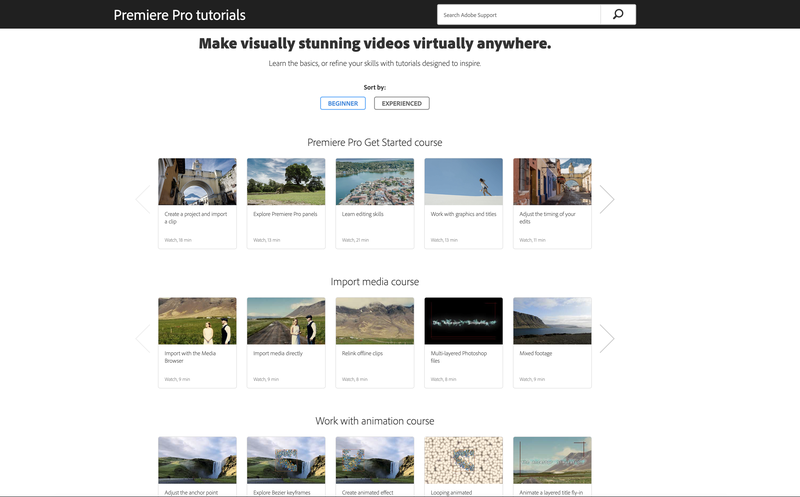Open the 'Explore Premiere Pro panels' thumbnail
Viewport: 800px width, 497px height.
[x=286, y=182]
